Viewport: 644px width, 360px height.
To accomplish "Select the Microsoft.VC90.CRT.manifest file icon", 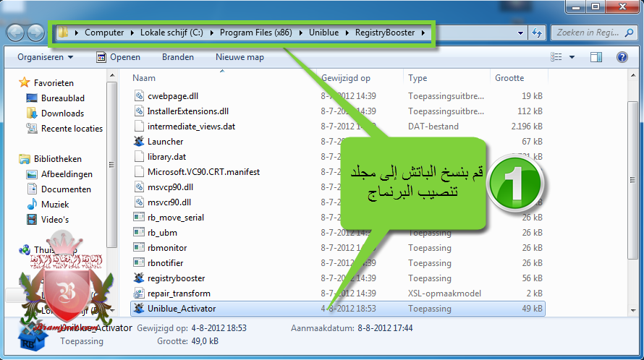I will point(139,172).
